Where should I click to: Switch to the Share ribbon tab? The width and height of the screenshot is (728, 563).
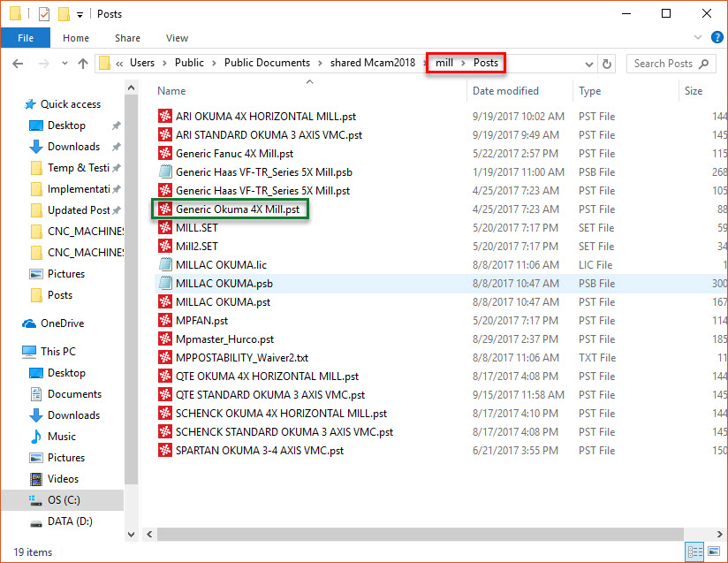(128, 38)
